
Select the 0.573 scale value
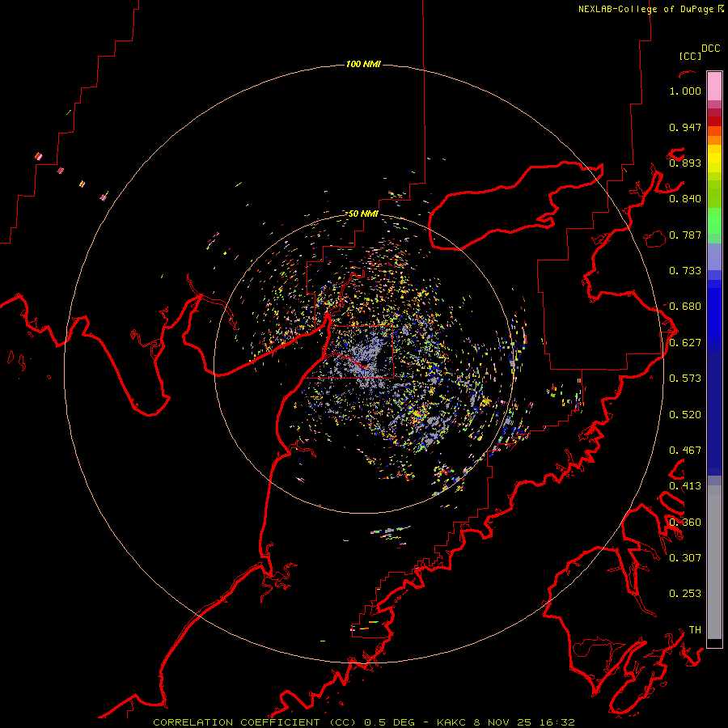(x=685, y=379)
